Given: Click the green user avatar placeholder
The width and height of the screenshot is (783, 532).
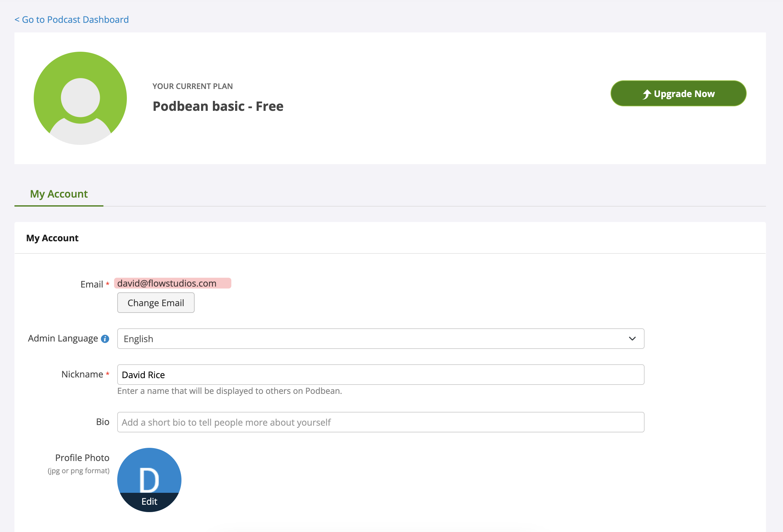Looking at the screenshot, I should (x=80, y=98).
